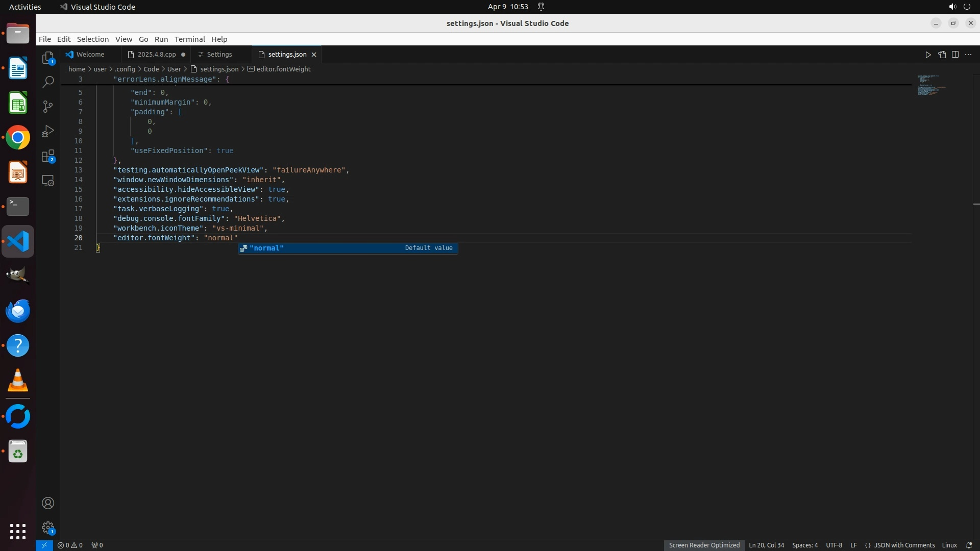Open the Explorer view in activity bar
This screenshot has height=551, width=980.
48,58
